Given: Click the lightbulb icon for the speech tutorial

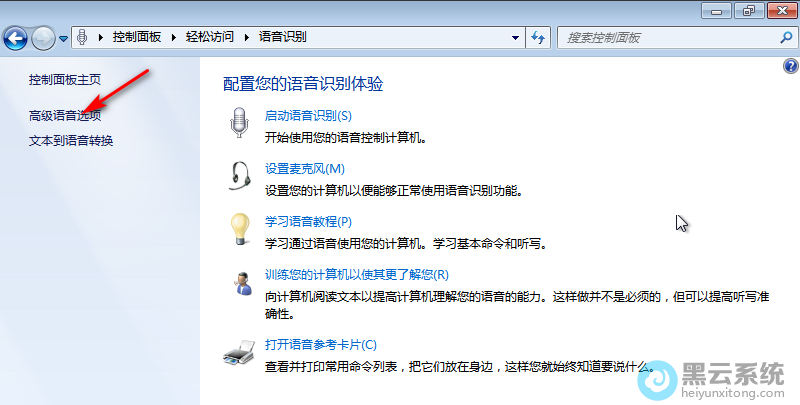Looking at the screenshot, I should pyautogui.click(x=240, y=229).
